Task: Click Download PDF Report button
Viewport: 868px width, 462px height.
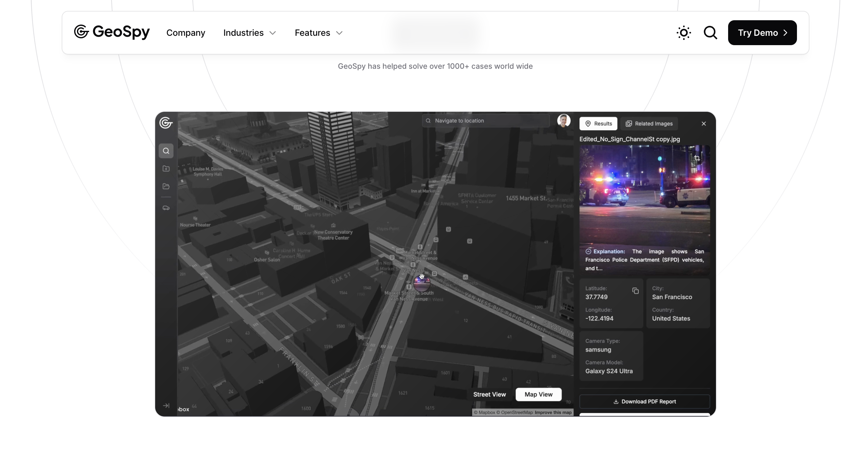Action: point(644,401)
